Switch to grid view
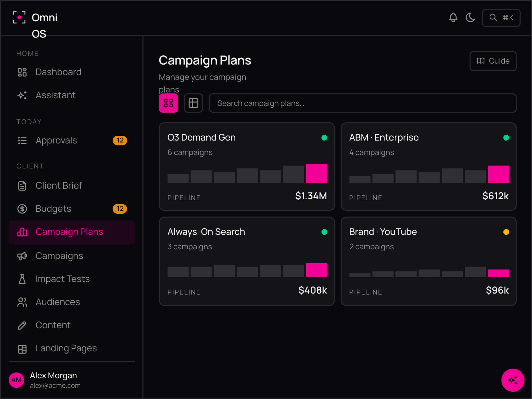 168,103
